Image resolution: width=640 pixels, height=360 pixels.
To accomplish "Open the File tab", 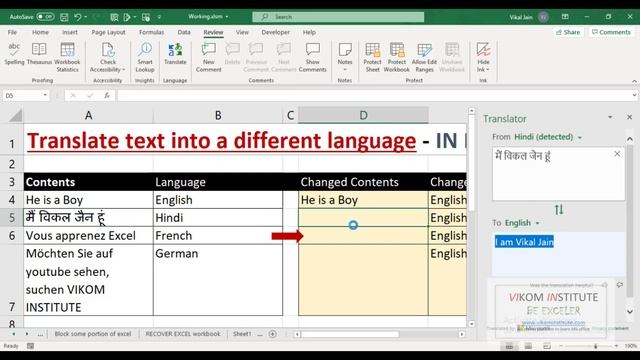I will (x=12, y=32).
